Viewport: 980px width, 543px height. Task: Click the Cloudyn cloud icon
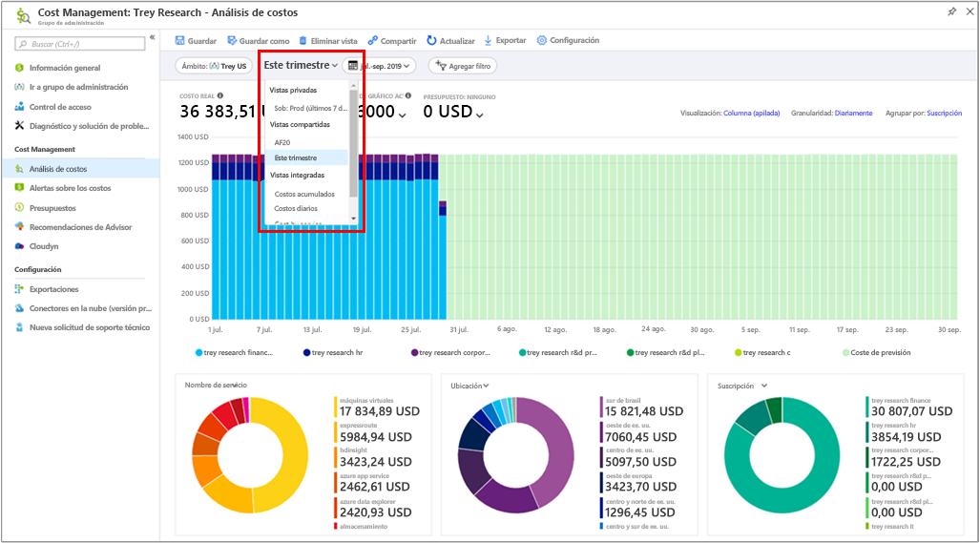tap(19, 246)
